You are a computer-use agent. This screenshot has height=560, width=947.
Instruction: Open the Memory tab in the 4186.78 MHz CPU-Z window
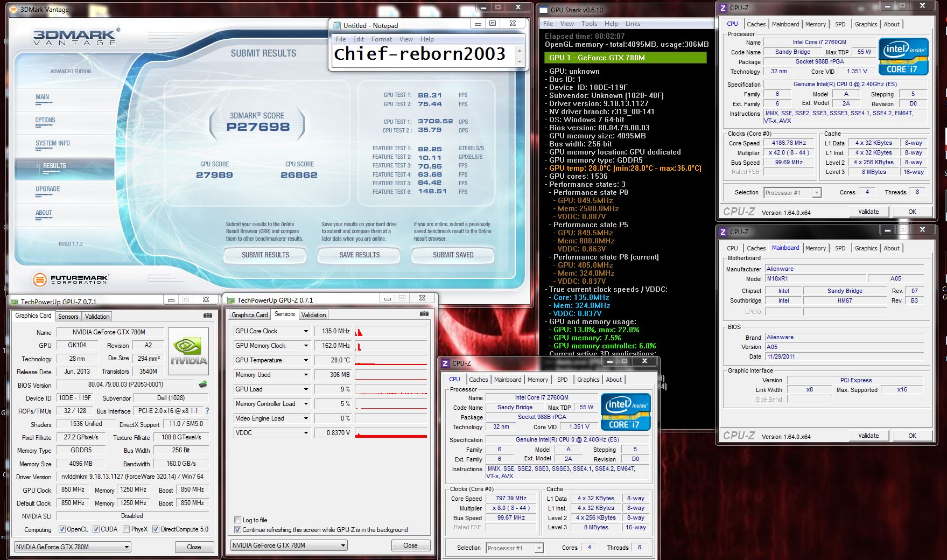tap(815, 24)
